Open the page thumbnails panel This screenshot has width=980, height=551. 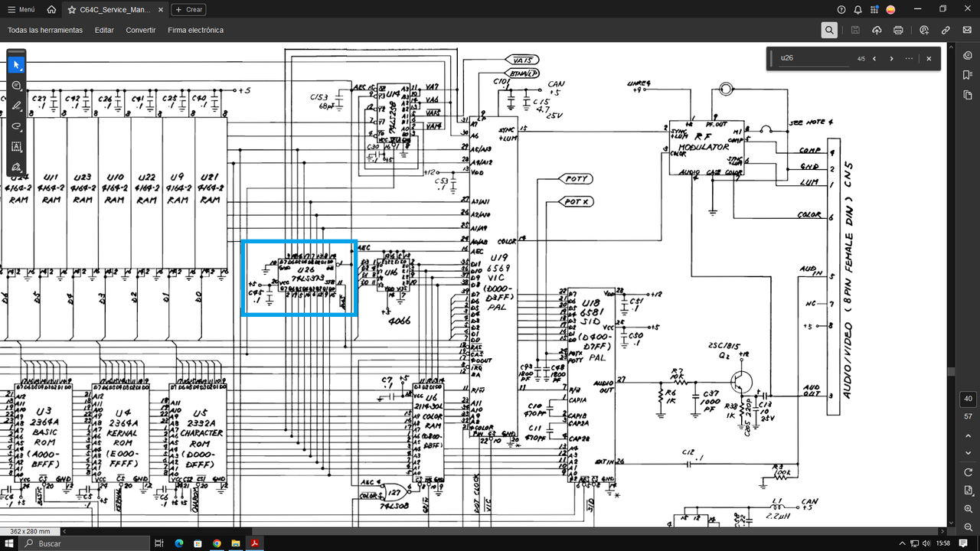click(x=969, y=94)
